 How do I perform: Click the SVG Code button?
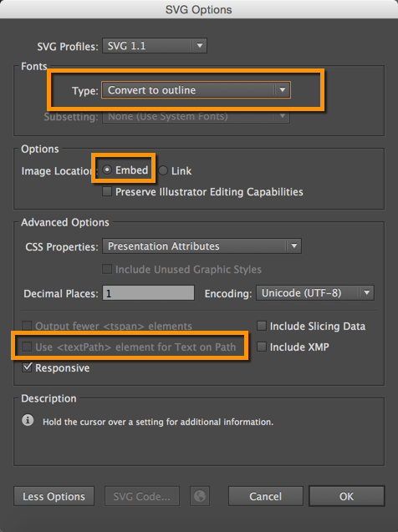pyautogui.click(x=142, y=496)
